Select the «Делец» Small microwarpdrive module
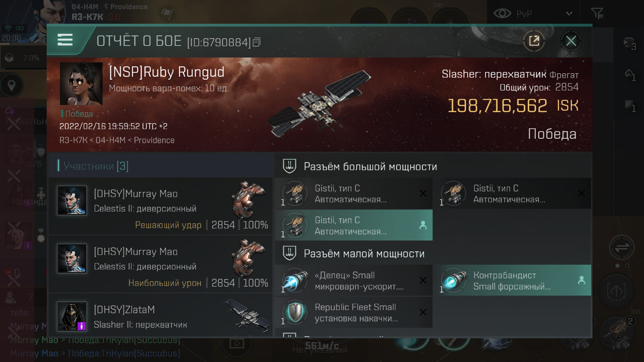 (353, 280)
